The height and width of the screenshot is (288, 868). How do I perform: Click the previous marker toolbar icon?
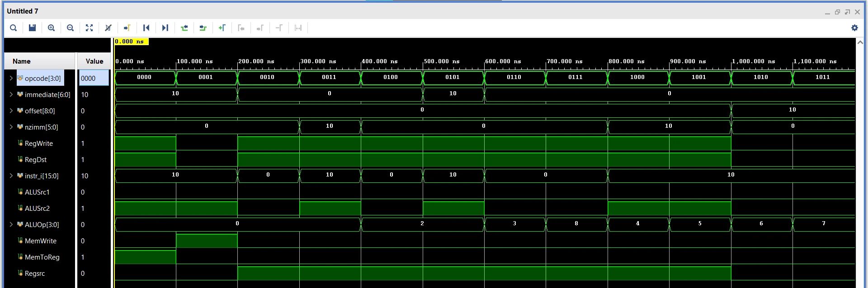pyautogui.click(x=241, y=28)
